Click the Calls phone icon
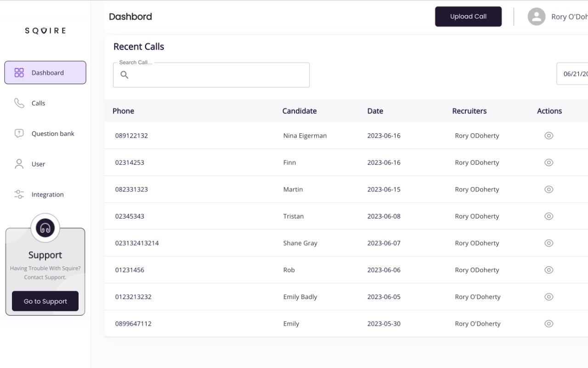The height and width of the screenshot is (368, 588). tap(19, 103)
